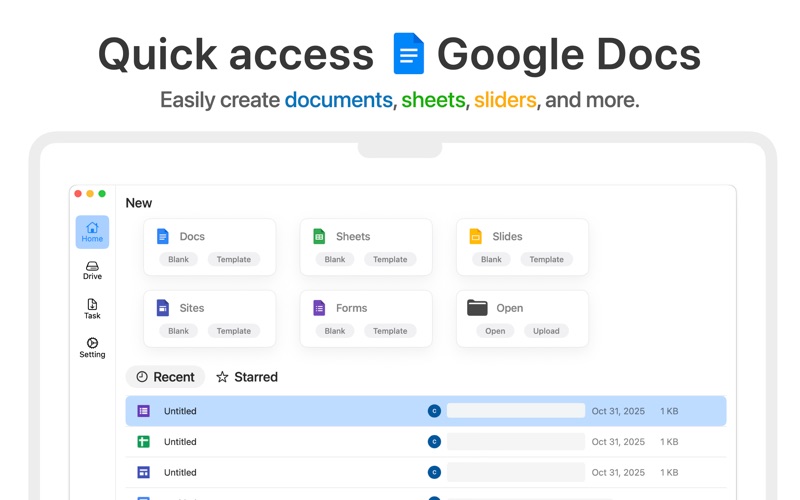The height and width of the screenshot is (500, 800).
Task: Select the second Untitled sheet row
Action: (x=426, y=442)
